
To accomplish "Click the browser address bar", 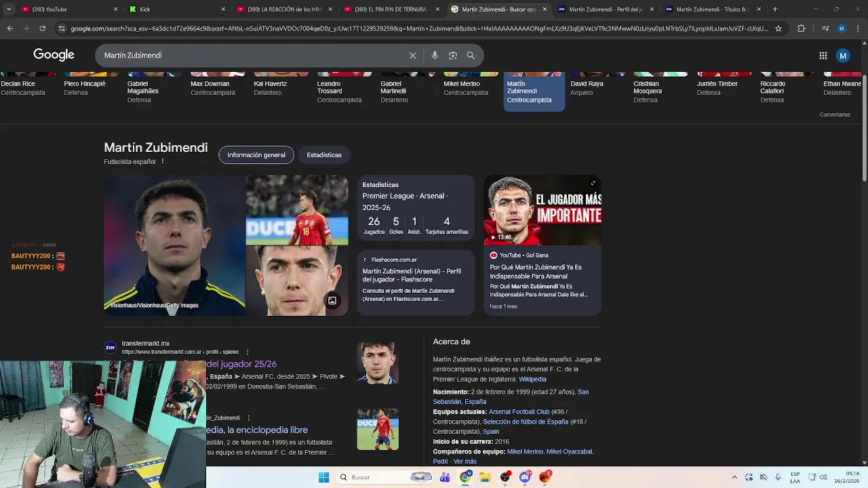I will click(x=419, y=28).
